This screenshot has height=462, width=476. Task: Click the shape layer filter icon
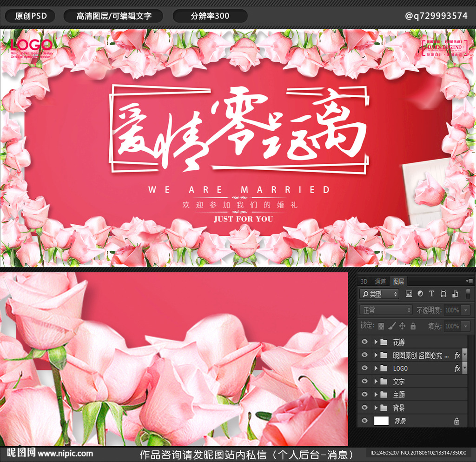[443, 294]
